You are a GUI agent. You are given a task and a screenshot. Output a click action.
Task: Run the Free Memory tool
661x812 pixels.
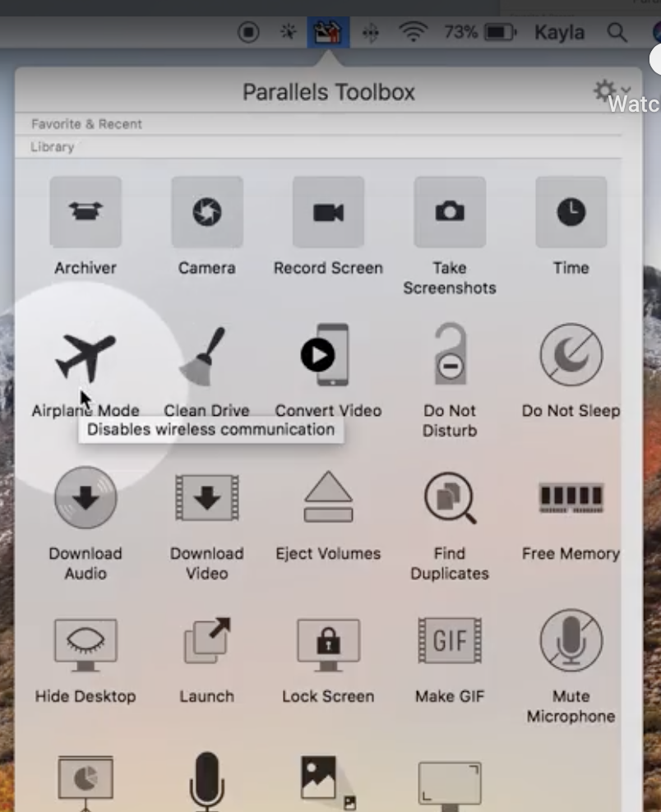(x=571, y=499)
